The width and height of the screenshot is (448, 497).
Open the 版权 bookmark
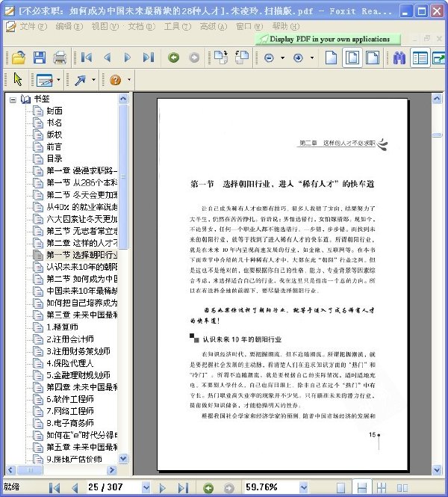pos(55,135)
